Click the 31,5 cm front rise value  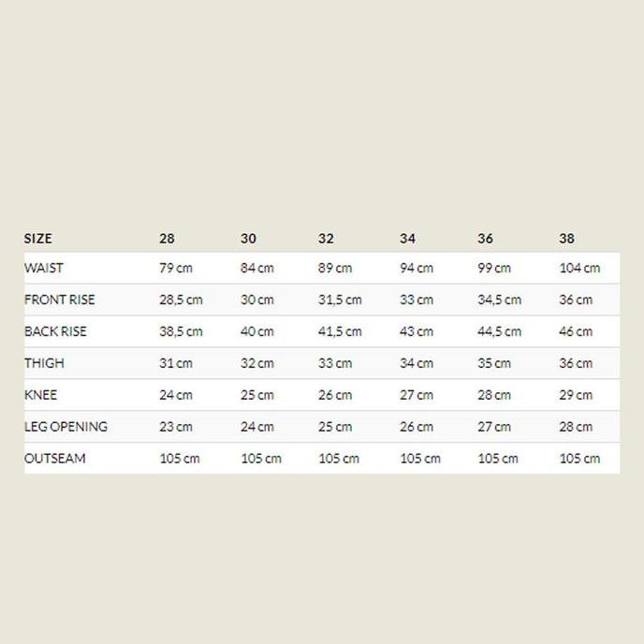340,300
